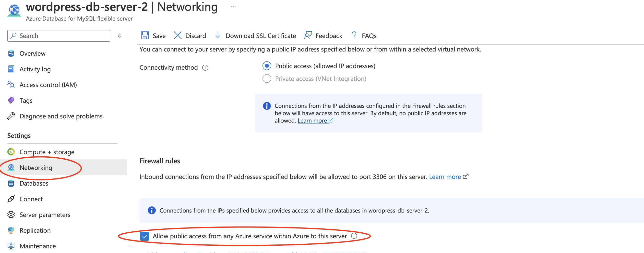Viewport: 644px width, 253px height.
Task: Select Public access (allowed IP addresses) radio
Action: pos(267,66)
